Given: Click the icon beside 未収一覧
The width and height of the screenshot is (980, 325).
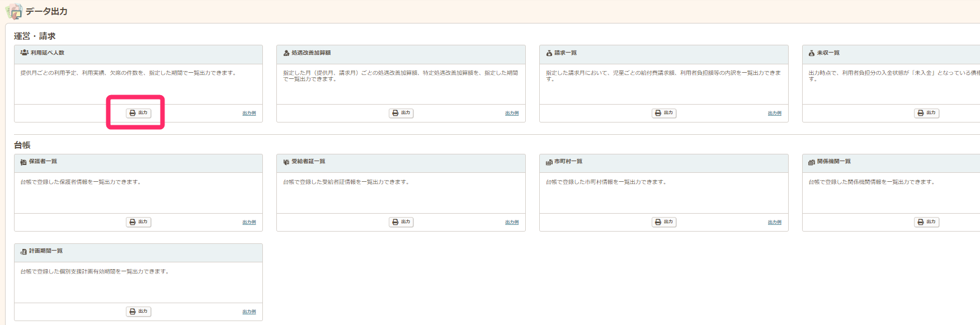Looking at the screenshot, I should point(812,53).
